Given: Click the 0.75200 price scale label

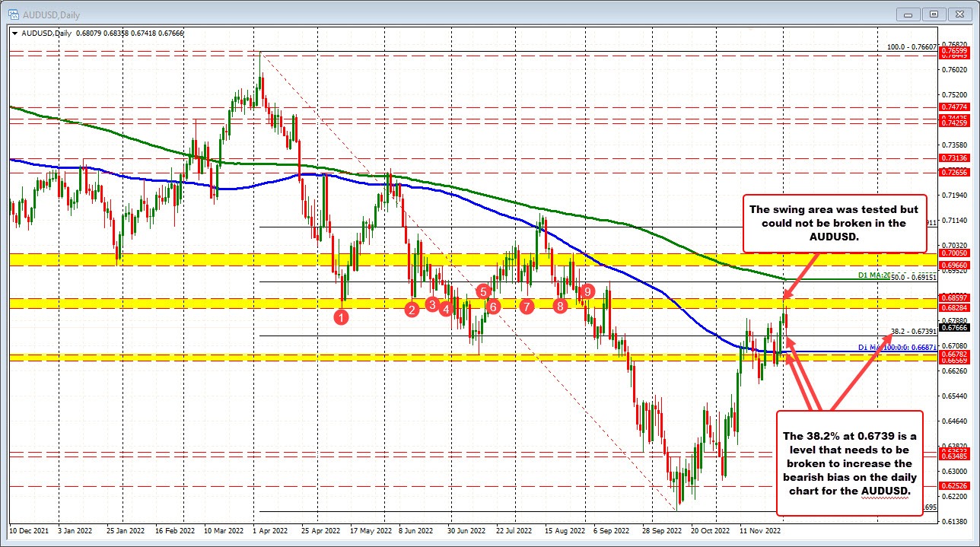Looking at the screenshot, I should click(x=955, y=94).
